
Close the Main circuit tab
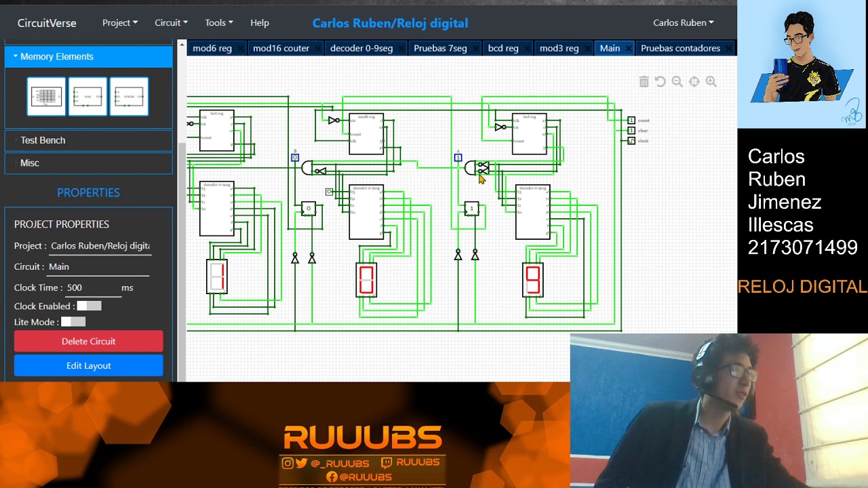(628, 48)
